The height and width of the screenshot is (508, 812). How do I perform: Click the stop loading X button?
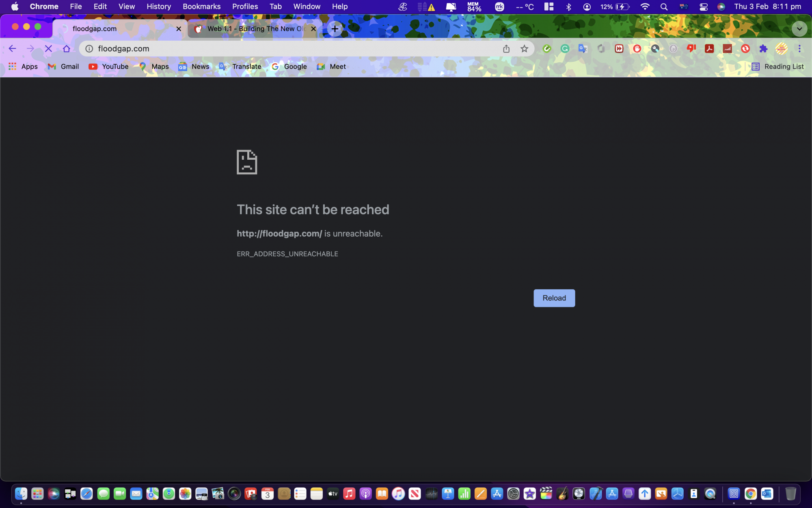(x=48, y=49)
